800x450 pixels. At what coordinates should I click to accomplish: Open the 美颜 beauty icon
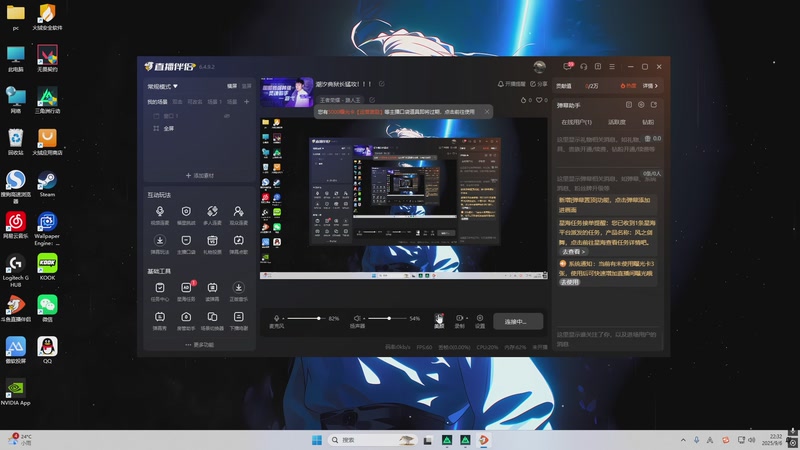click(439, 321)
